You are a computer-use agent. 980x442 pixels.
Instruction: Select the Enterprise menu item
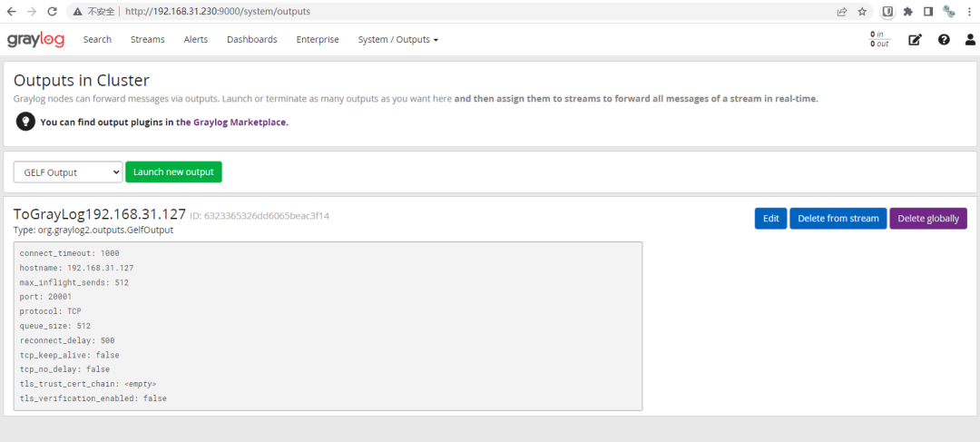[318, 39]
